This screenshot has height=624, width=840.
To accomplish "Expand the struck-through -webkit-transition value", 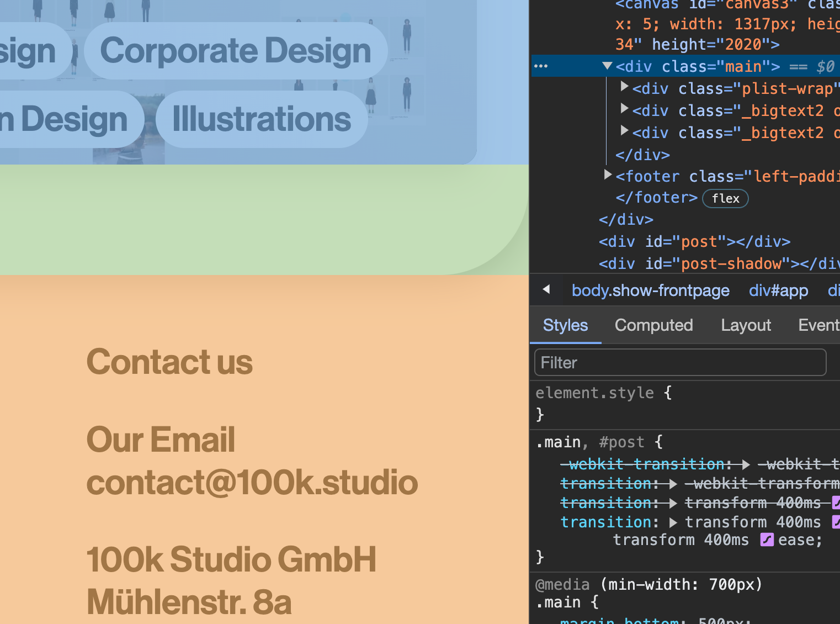I will coord(746,464).
